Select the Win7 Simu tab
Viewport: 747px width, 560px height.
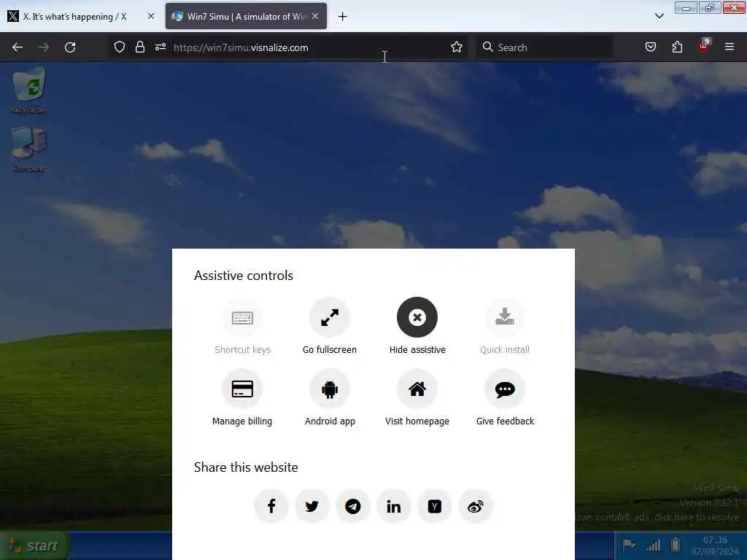246,17
